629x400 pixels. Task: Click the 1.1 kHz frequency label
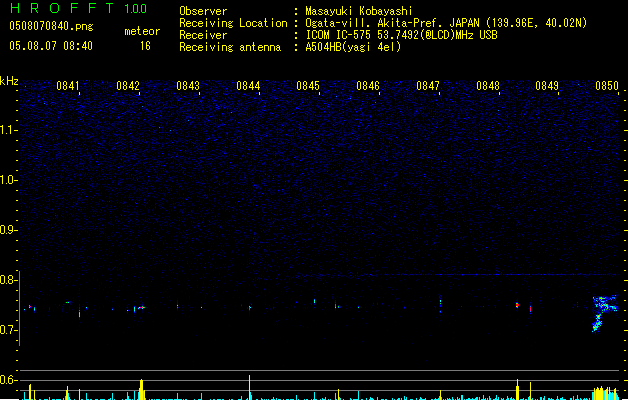[x=8, y=130]
